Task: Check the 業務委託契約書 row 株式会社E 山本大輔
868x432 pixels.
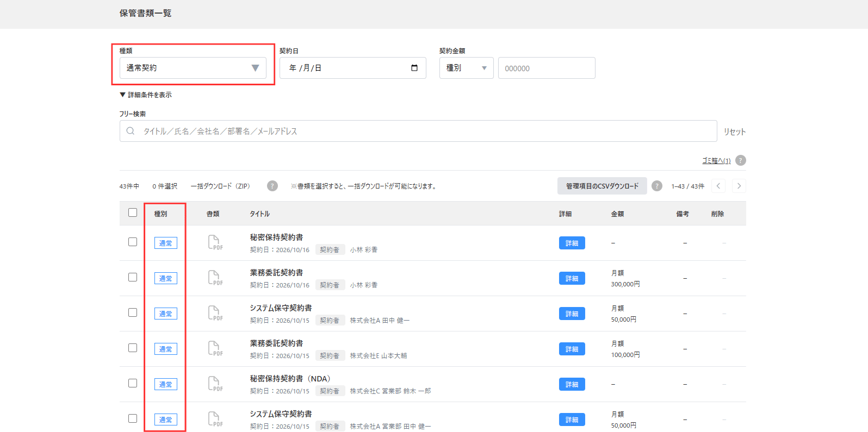Action: [x=133, y=348]
